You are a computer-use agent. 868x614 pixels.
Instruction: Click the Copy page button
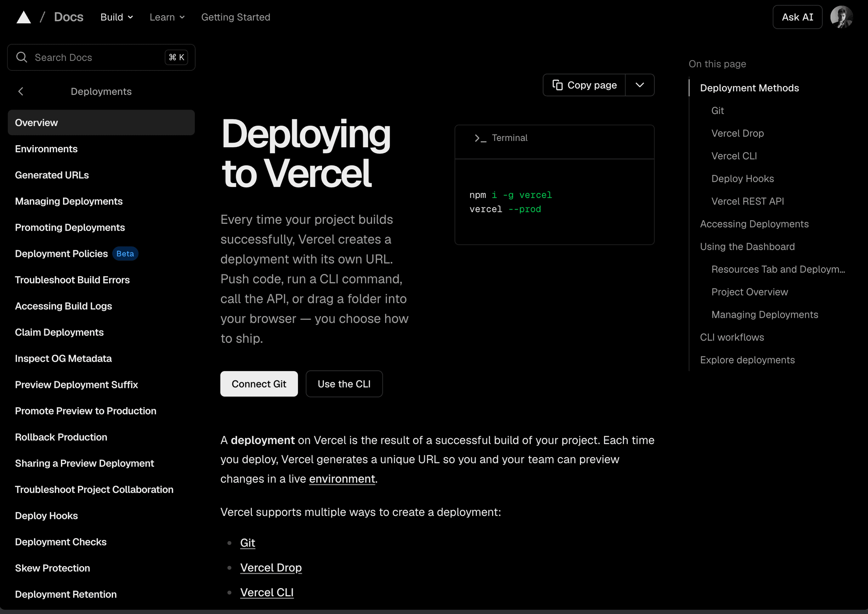(x=584, y=85)
